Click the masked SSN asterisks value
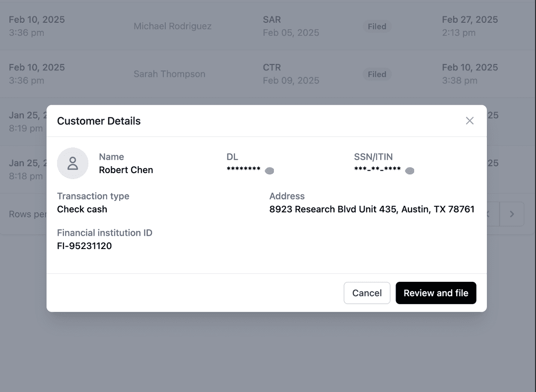536x392 pixels. (x=377, y=170)
